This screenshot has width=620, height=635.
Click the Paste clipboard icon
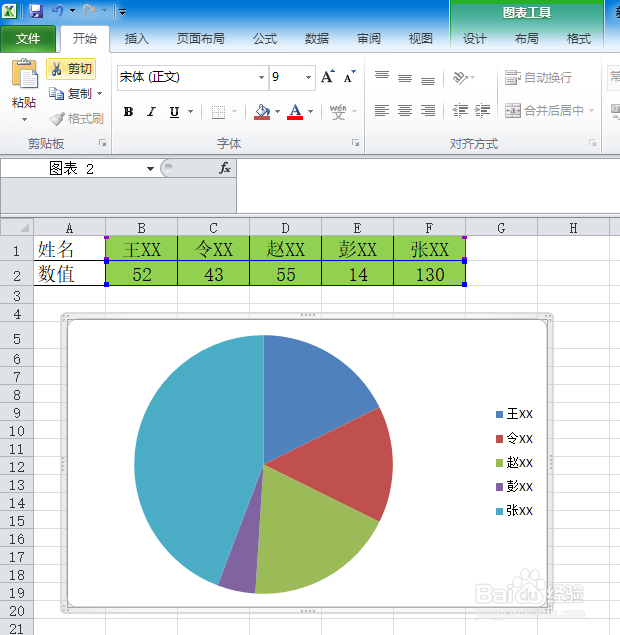coord(24,74)
